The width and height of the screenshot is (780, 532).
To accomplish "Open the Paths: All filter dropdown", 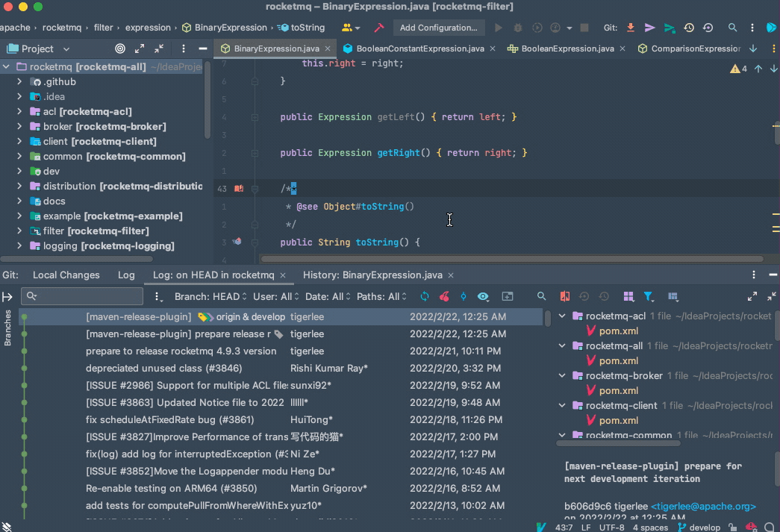I will pos(381,296).
